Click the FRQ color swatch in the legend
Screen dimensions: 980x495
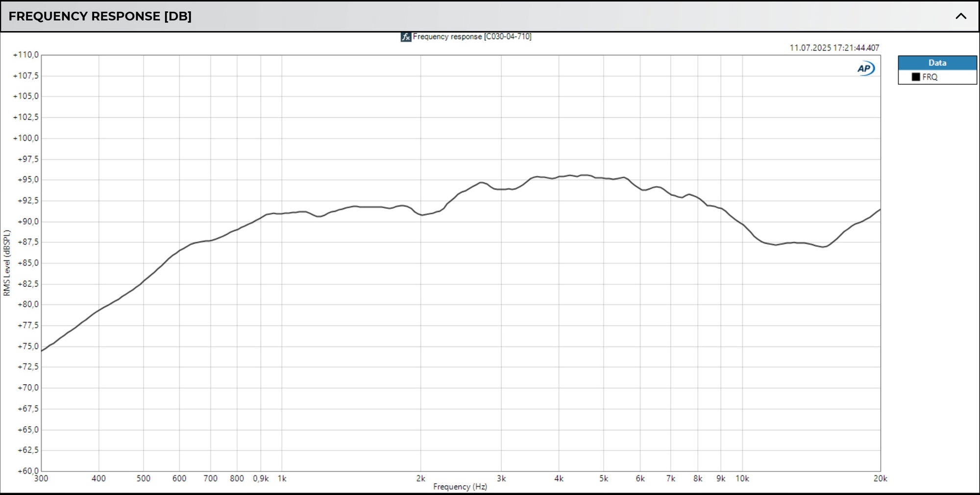coord(915,77)
